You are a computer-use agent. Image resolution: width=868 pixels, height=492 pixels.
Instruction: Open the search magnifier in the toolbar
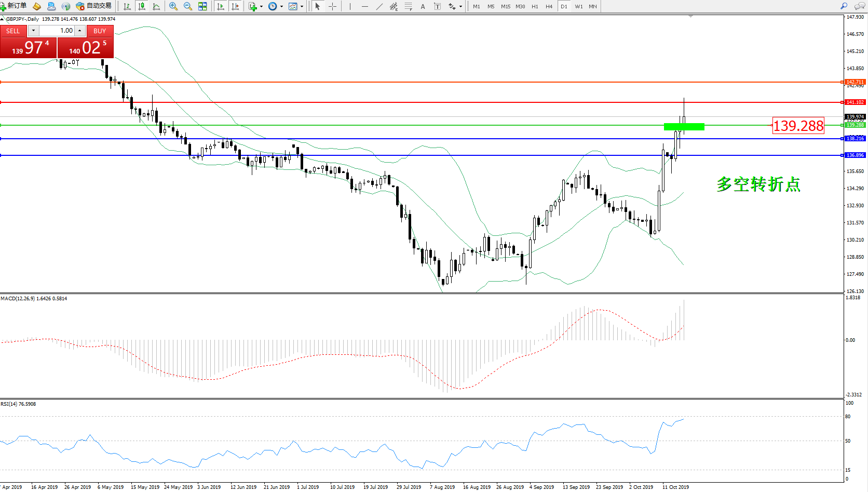pos(844,6)
